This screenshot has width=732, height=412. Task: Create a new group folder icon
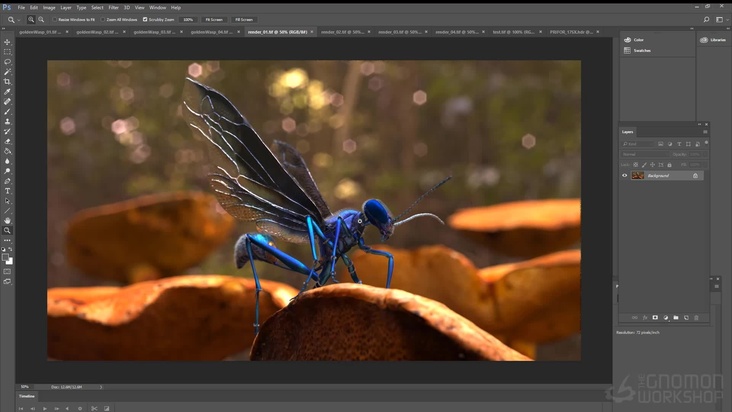pyautogui.click(x=676, y=318)
